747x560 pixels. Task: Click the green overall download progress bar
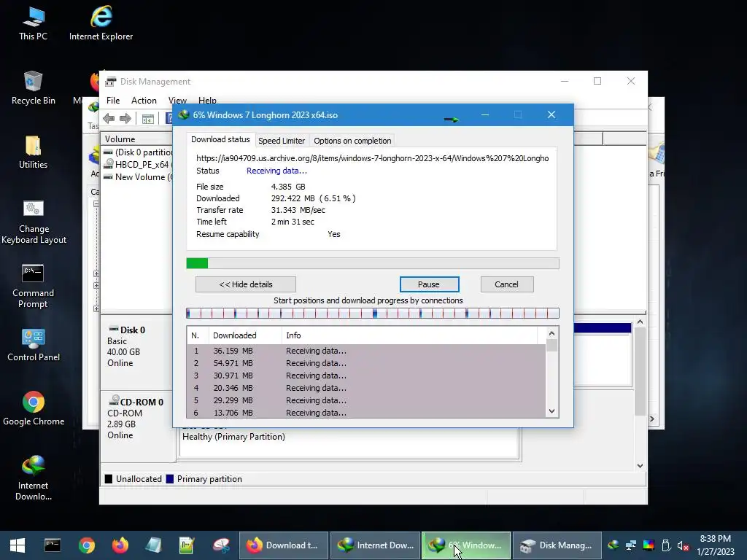(x=373, y=263)
